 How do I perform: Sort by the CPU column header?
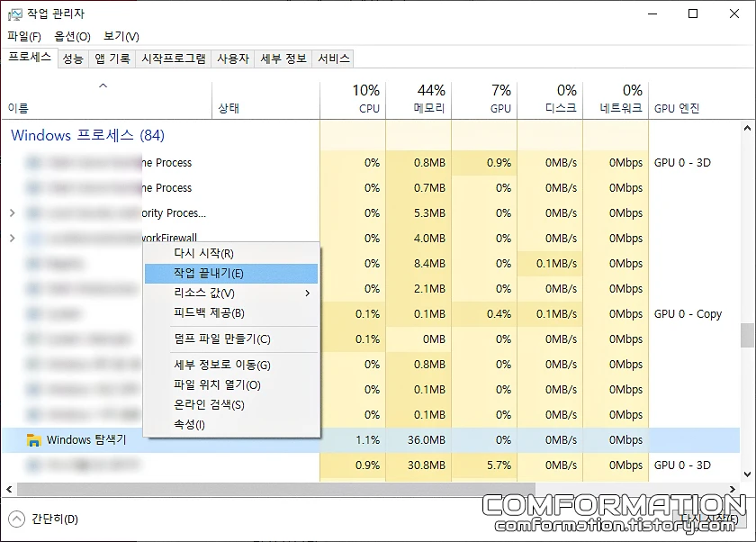click(353, 100)
